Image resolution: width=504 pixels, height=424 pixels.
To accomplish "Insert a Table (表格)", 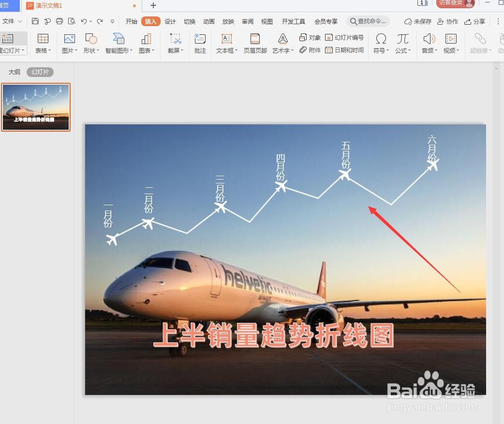I will 43,43.
